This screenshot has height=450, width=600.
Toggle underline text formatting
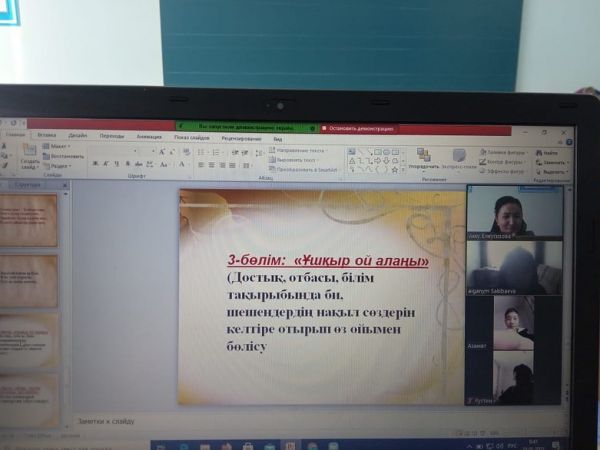(115, 164)
